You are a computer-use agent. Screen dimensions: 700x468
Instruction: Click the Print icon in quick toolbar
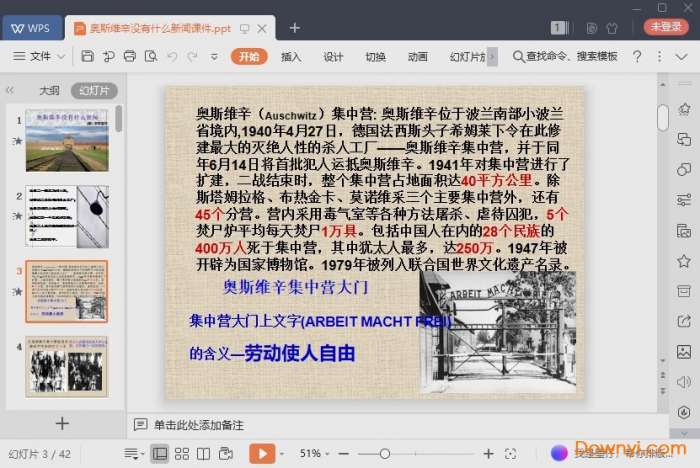(129, 57)
